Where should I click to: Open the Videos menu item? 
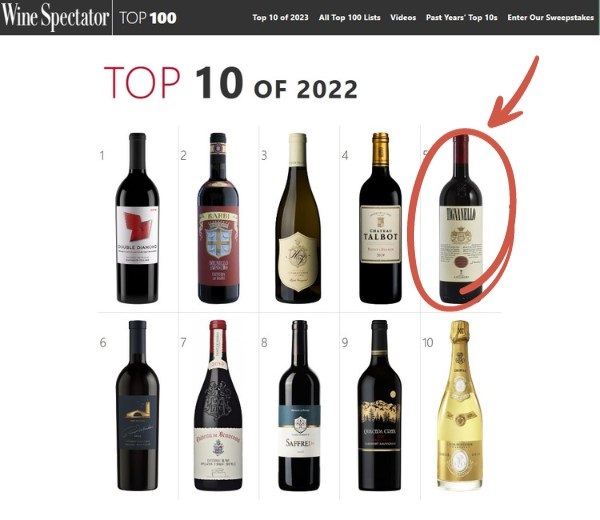(x=403, y=18)
